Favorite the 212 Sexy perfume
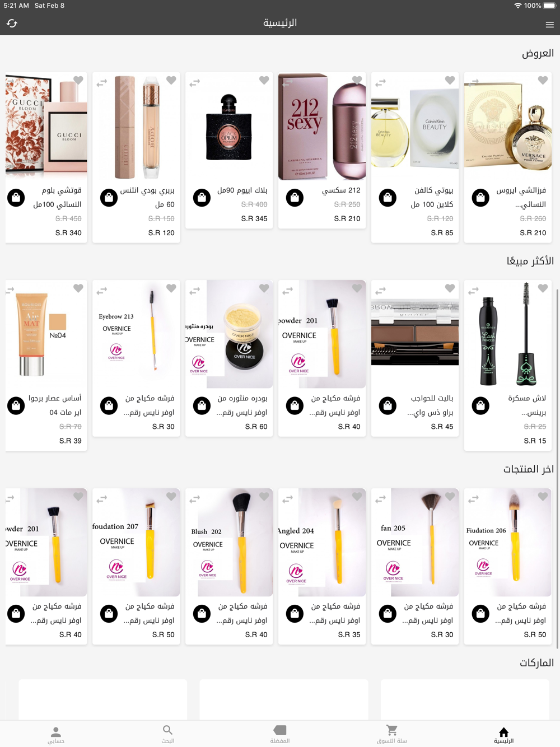Image resolution: width=560 pixels, height=747 pixels. click(x=357, y=80)
